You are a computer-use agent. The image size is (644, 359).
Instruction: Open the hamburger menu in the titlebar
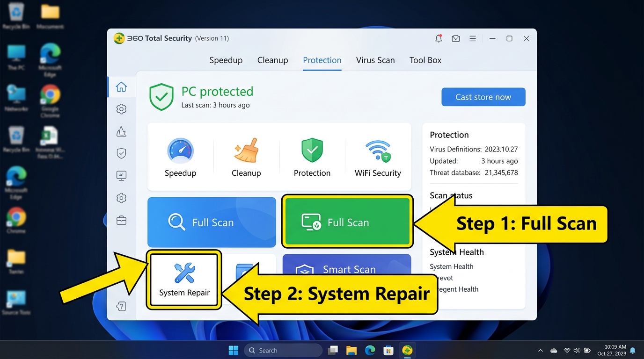tap(472, 38)
